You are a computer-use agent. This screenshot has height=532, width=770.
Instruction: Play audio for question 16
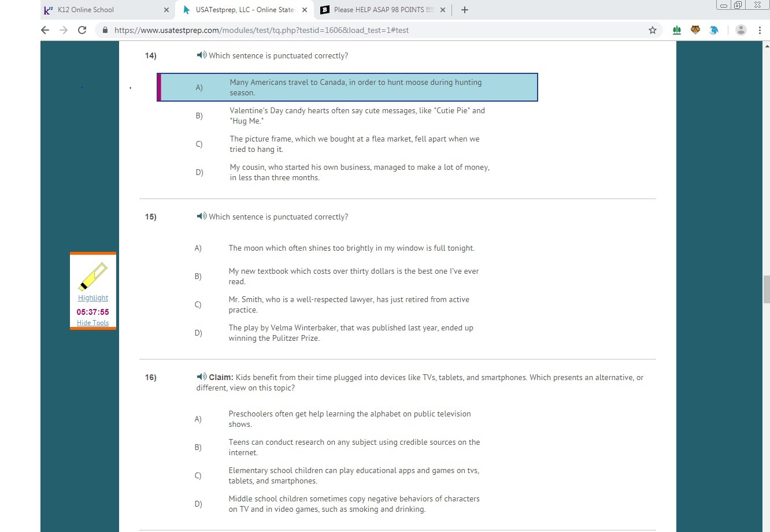pyautogui.click(x=202, y=377)
